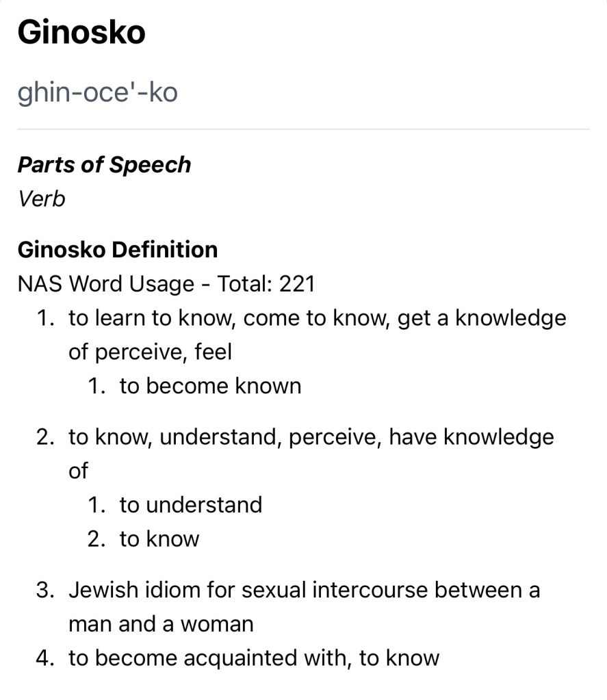Select the sub-definition "to understand"
This screenshot has width=607, height=700.
(x=190, y=505)
